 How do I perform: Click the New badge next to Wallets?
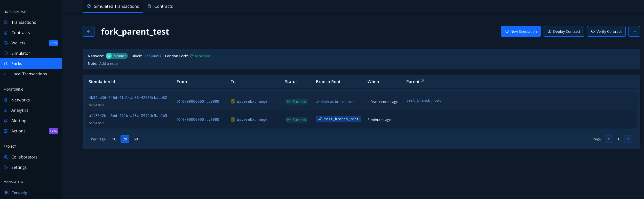pyautogui.click(x=53, y=43)
